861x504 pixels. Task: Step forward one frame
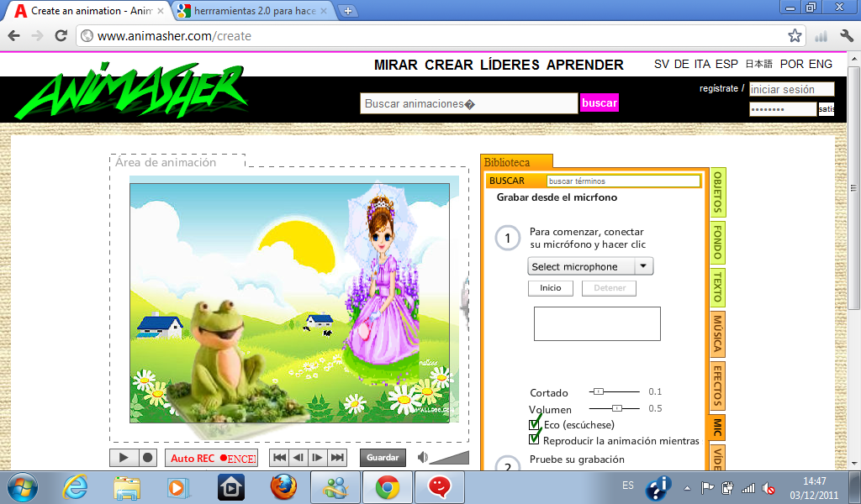(x=318, y=457)
